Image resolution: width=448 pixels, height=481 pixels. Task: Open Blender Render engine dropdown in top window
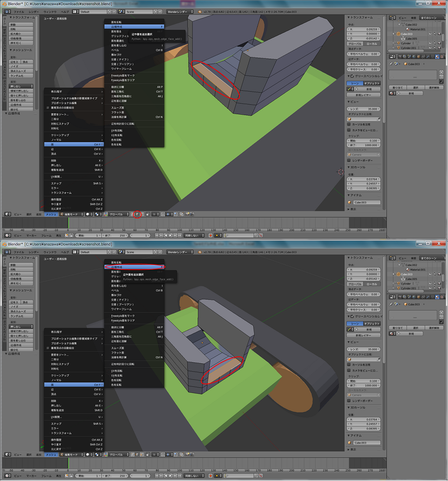click(x=180, y=11)
